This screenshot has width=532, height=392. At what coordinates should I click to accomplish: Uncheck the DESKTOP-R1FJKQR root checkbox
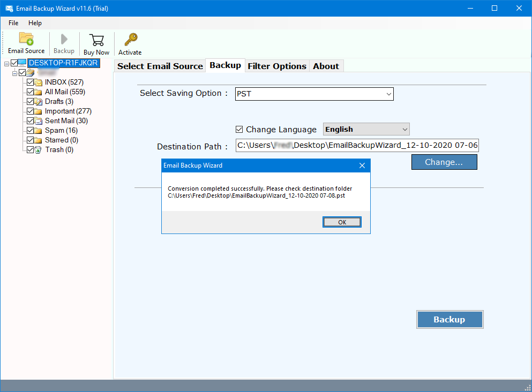pyautogui.click(x=14, y=63)
